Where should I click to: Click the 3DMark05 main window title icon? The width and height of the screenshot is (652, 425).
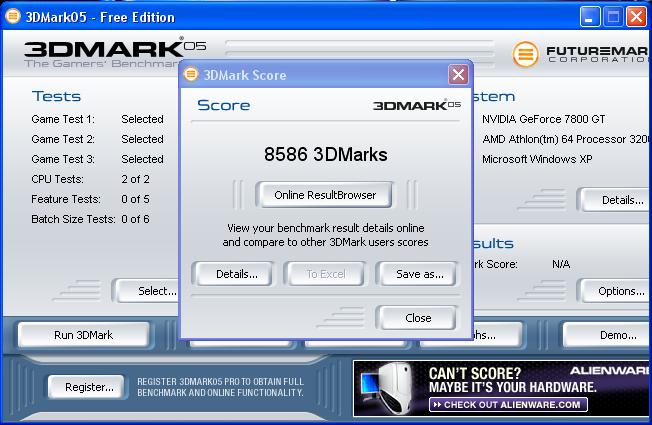(x=12, y=16)
